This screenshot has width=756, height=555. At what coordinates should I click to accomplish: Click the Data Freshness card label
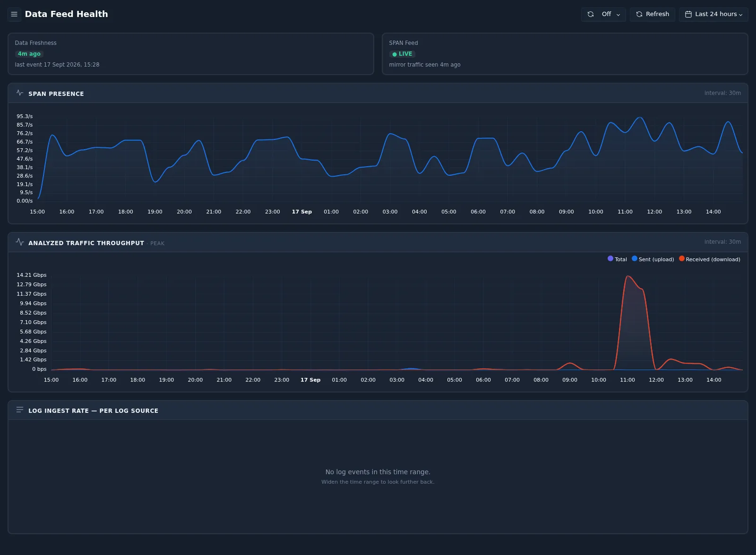click(x=35, y=43)
